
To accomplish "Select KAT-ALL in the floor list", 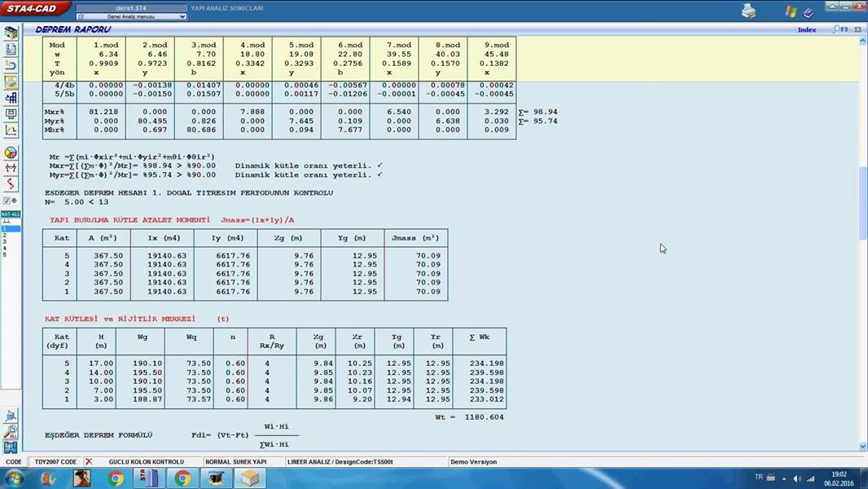I will pos(11,214).
